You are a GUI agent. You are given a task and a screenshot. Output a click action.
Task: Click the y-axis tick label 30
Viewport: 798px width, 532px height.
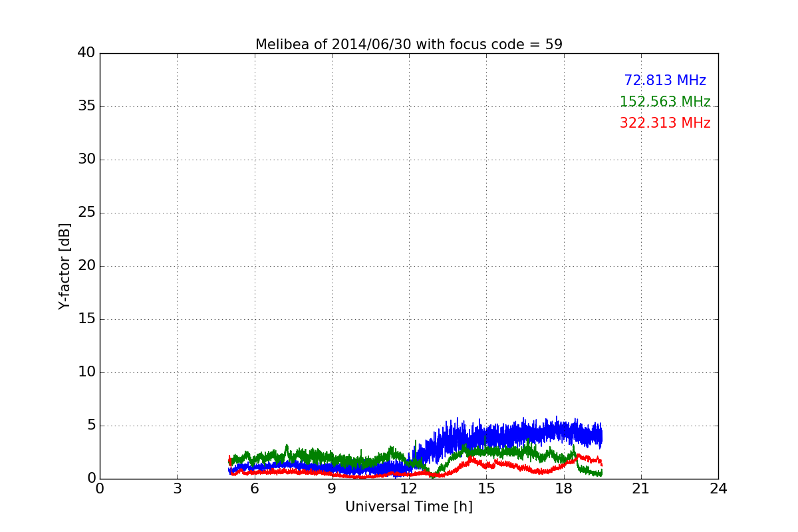point(86,160)
